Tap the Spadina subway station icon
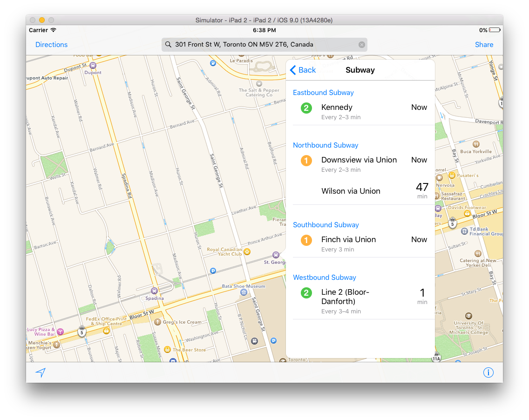Image resolution: width=529 pixels, height=420 pixels. tap(154, 291)
